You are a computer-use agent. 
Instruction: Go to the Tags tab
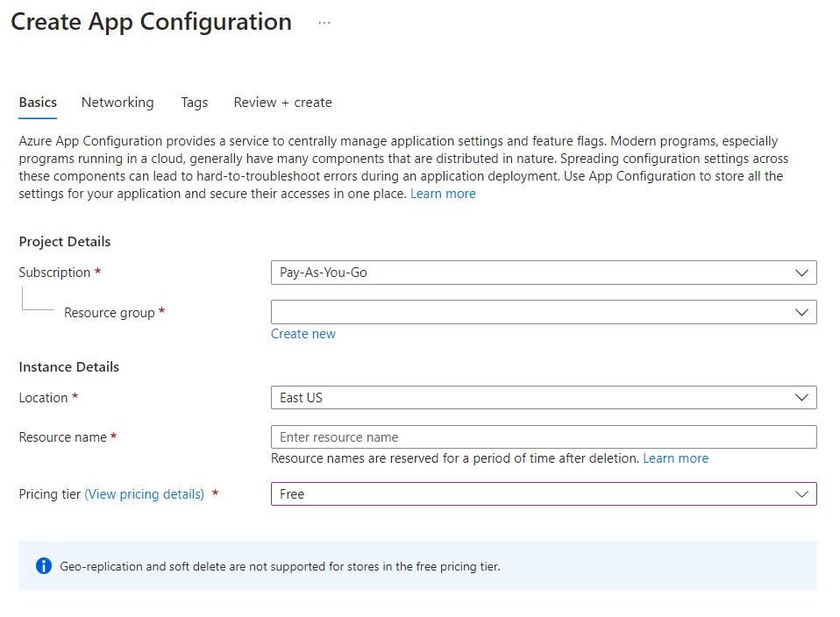click(x=195, y=103)
